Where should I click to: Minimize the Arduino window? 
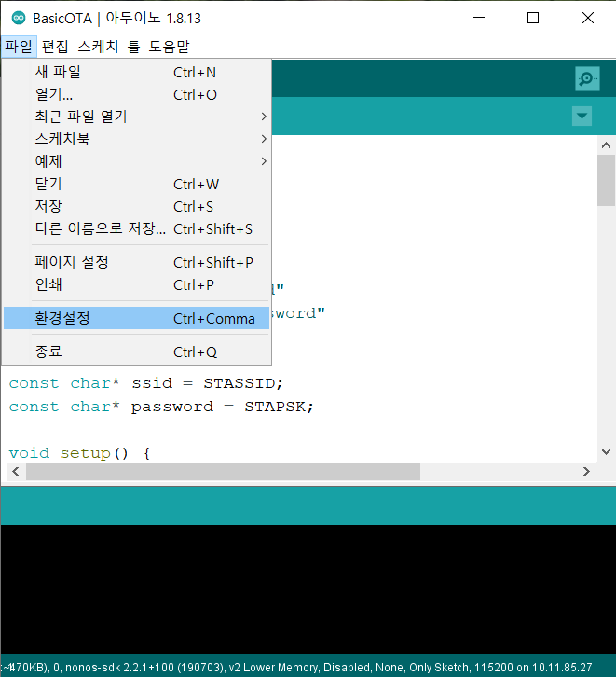coord(479,18)
